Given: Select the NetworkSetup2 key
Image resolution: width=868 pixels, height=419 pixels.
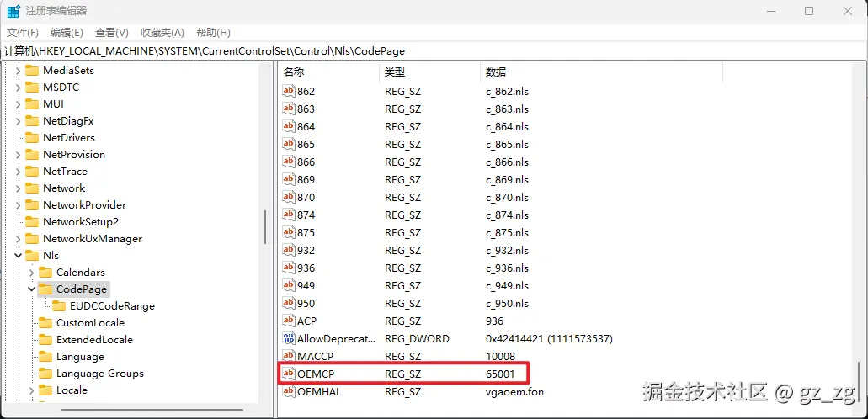Looking at the screenshot, I should pos(80,222).
